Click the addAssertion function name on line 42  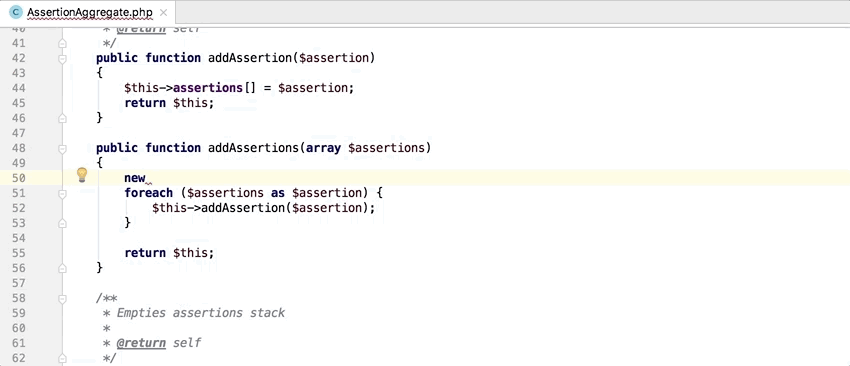[x=250, y=58]
